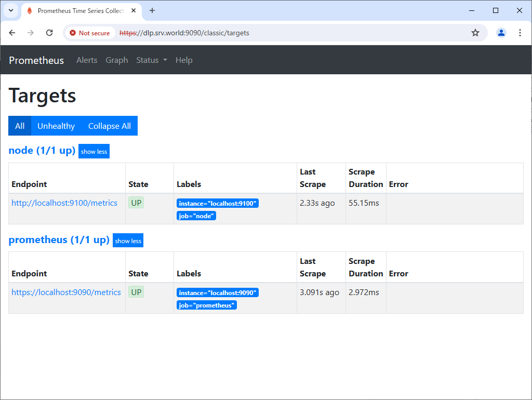This screenshot has width=532, height=400.
Task: Collapse node group with show less
Action: coord(94,151)
